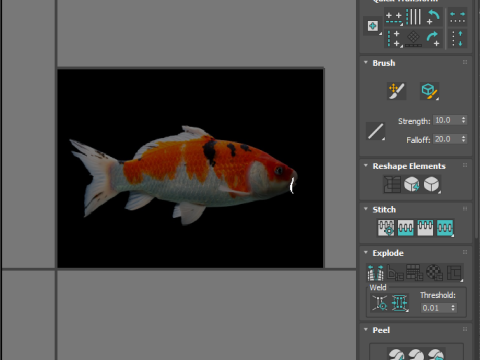Screen dimensions: 480x360
Task: Click Space Vertically icon
Action: click(457, 38)
